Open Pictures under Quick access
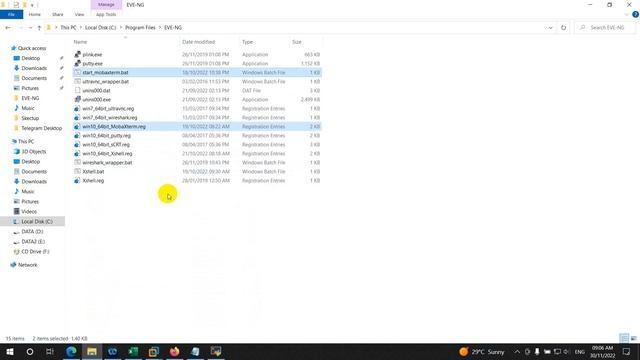This screenshot has width=640, height=360. tap(30, 88)
